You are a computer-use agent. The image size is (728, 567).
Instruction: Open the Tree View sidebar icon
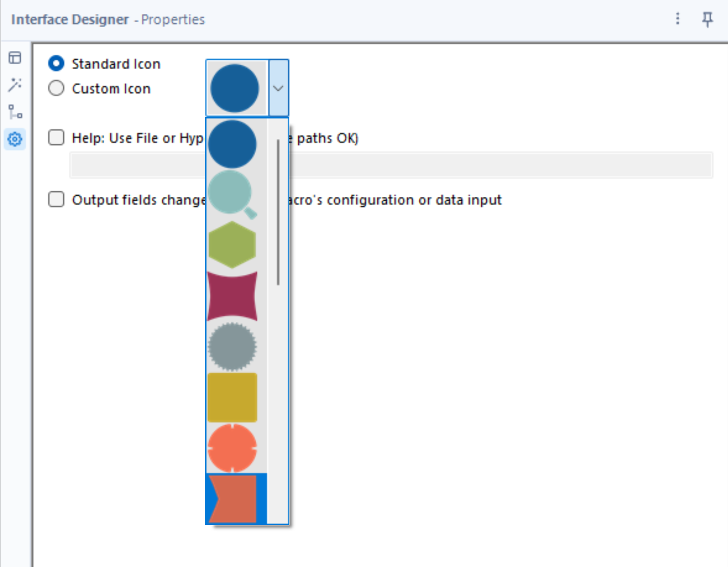tap(15, 112)
